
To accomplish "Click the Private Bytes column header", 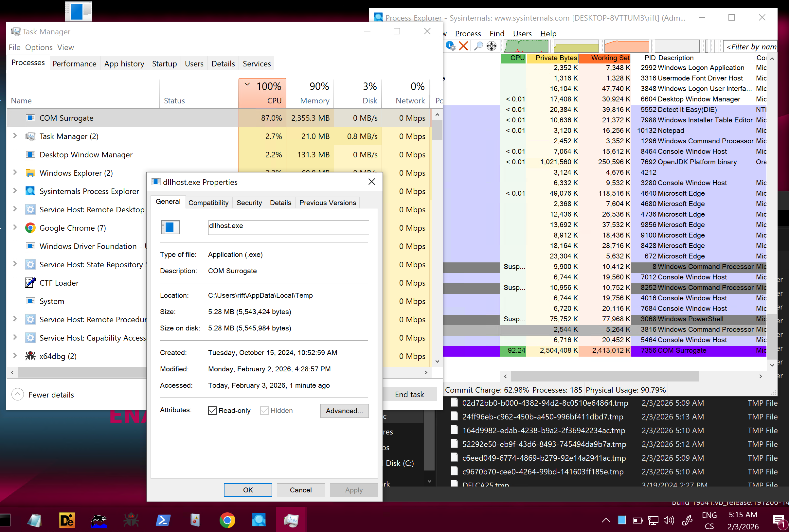I will [553, 58].
